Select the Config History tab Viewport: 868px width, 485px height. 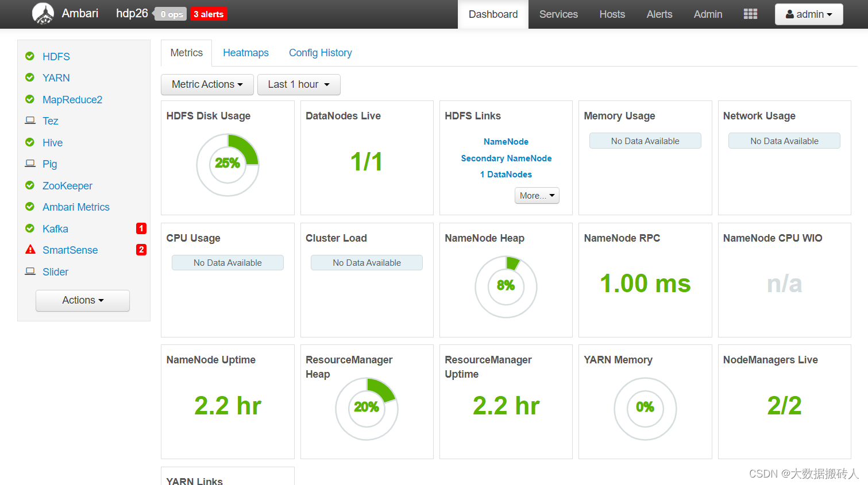pos(321,53)
